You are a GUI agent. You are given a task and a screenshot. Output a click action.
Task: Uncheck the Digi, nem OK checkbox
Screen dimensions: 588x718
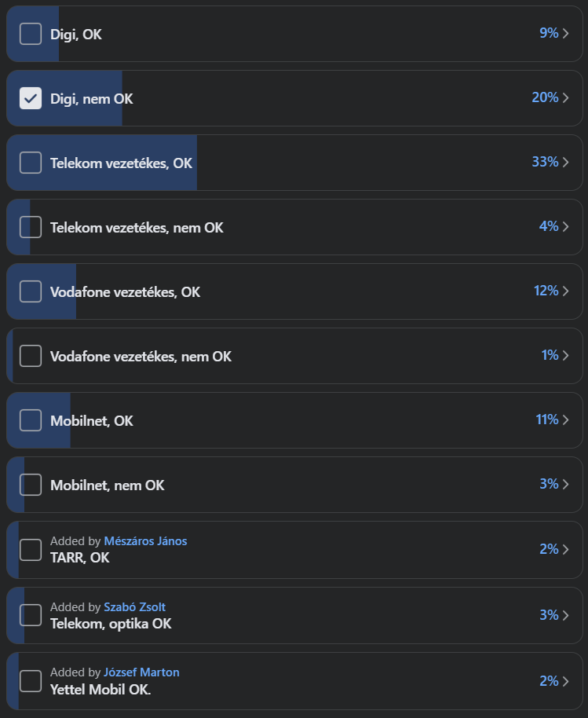click(x=31, y=98)
